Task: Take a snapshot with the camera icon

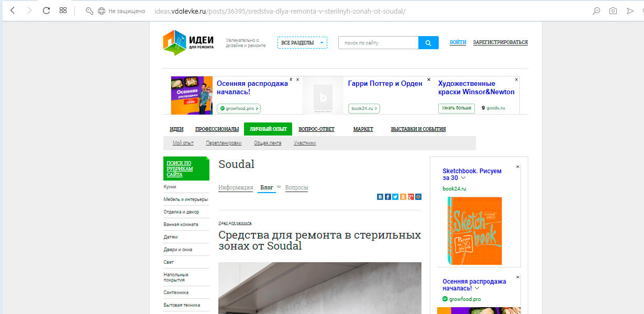Action: click(x=613, y=11)
